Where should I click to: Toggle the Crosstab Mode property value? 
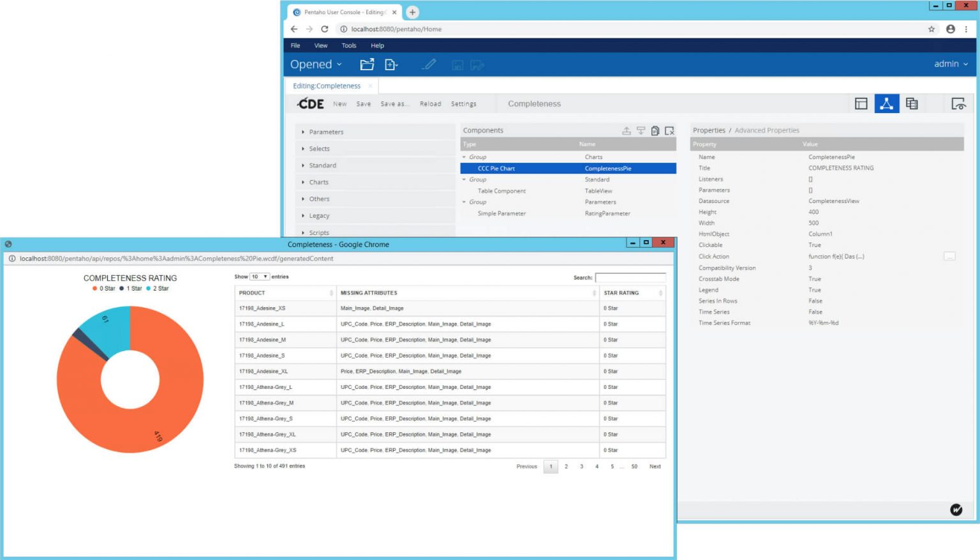tap(815, 278)
